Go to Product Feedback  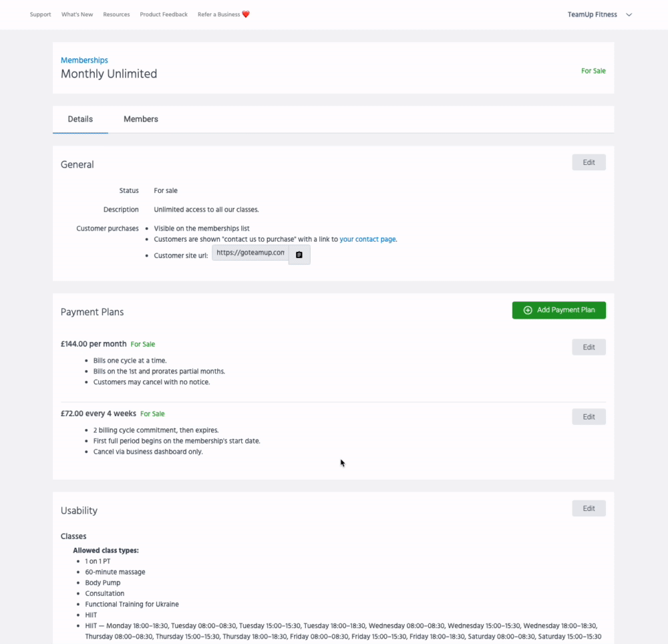[x=164, y=15]
